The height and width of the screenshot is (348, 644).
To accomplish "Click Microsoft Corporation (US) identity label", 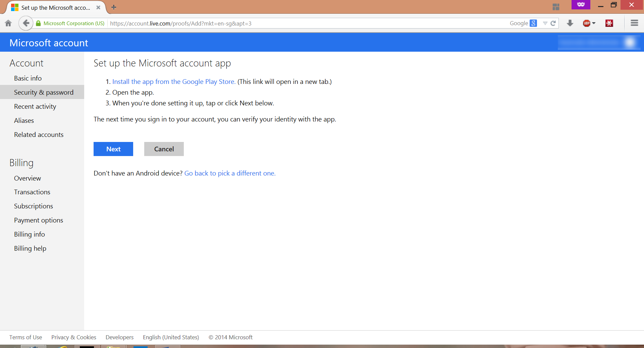I will click(x=74, y=23).
